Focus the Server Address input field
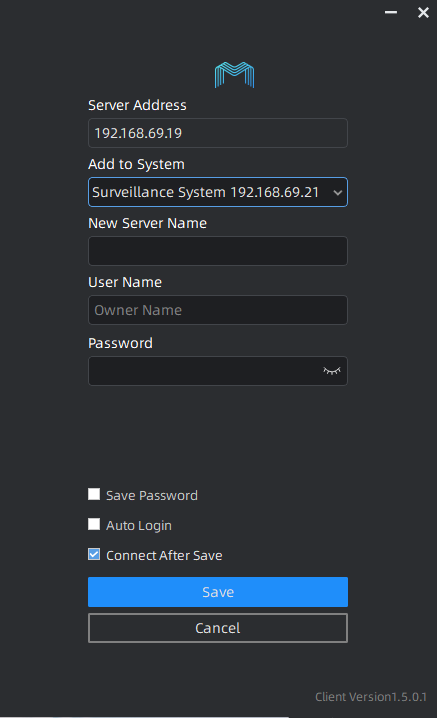This screenshot has height=718, width=437. click(x=218, y=133)
